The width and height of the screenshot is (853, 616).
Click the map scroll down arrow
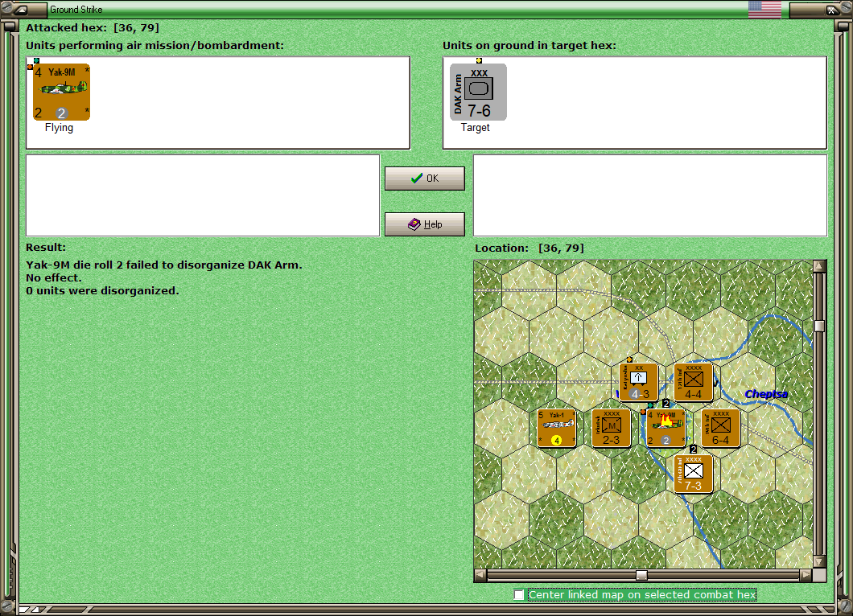point(820,561)
